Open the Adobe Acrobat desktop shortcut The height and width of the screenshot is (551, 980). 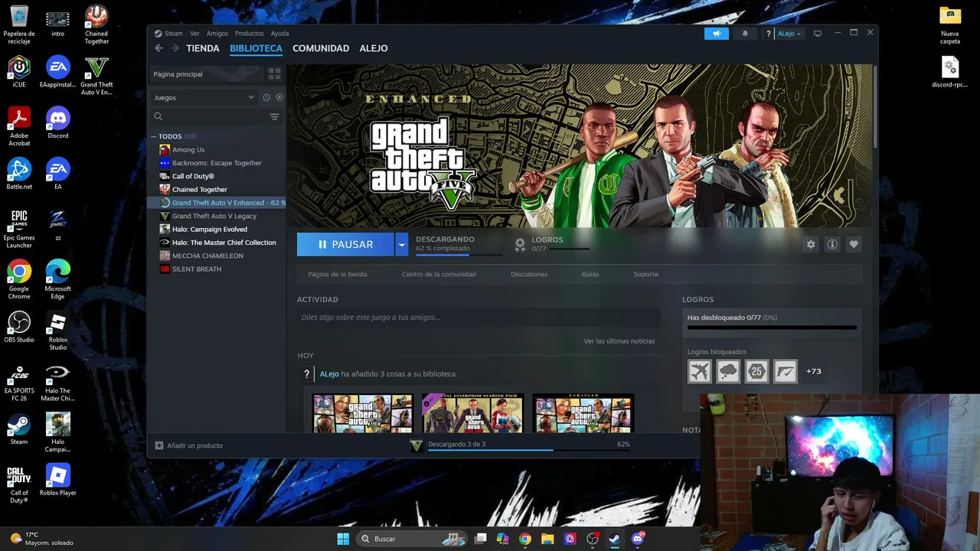click(x=19, y=126)
